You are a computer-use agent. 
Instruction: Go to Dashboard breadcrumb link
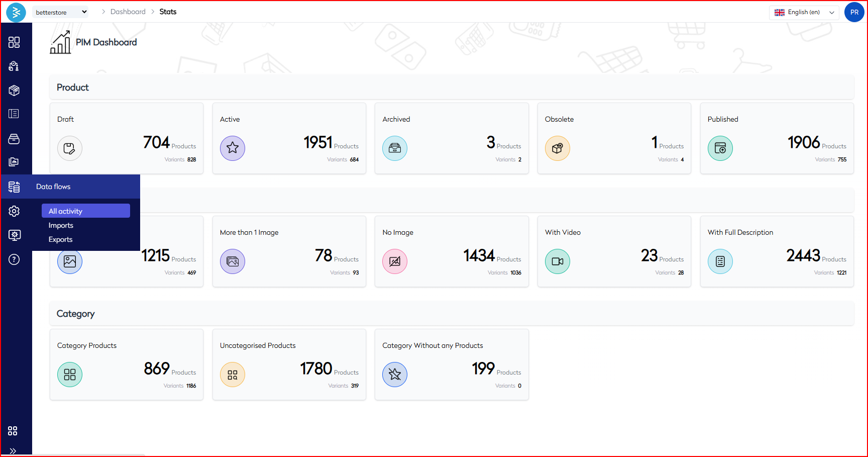click(x=128, y=12)
